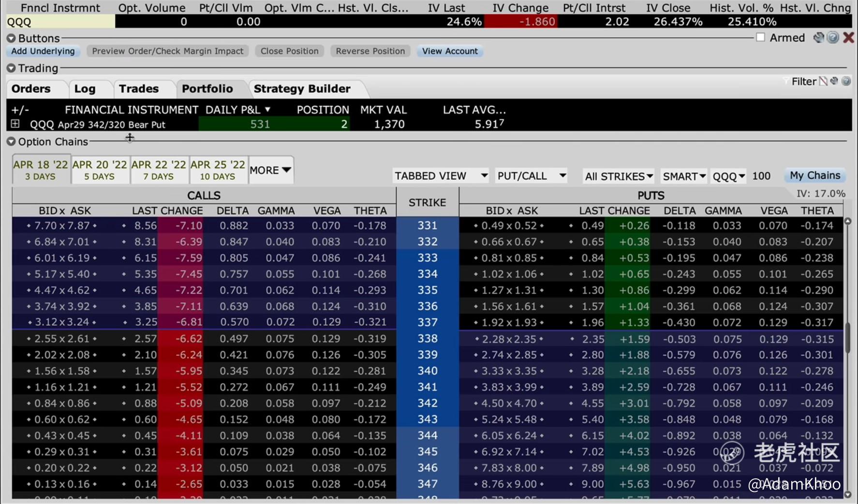This screenshot has height=504, width=858.
Task: Click the View Account button
Action: (x=450, y=51)
